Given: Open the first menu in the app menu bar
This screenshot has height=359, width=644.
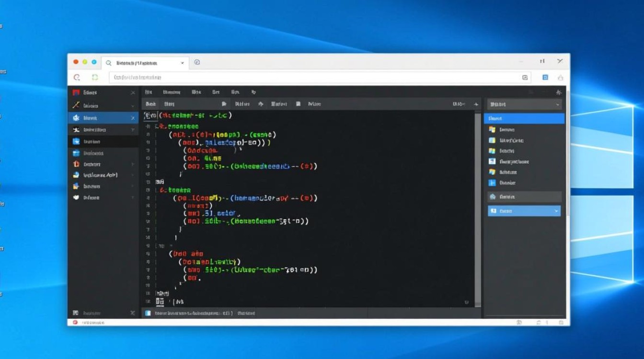Looking at the screenshot, I should coord(148,92).
